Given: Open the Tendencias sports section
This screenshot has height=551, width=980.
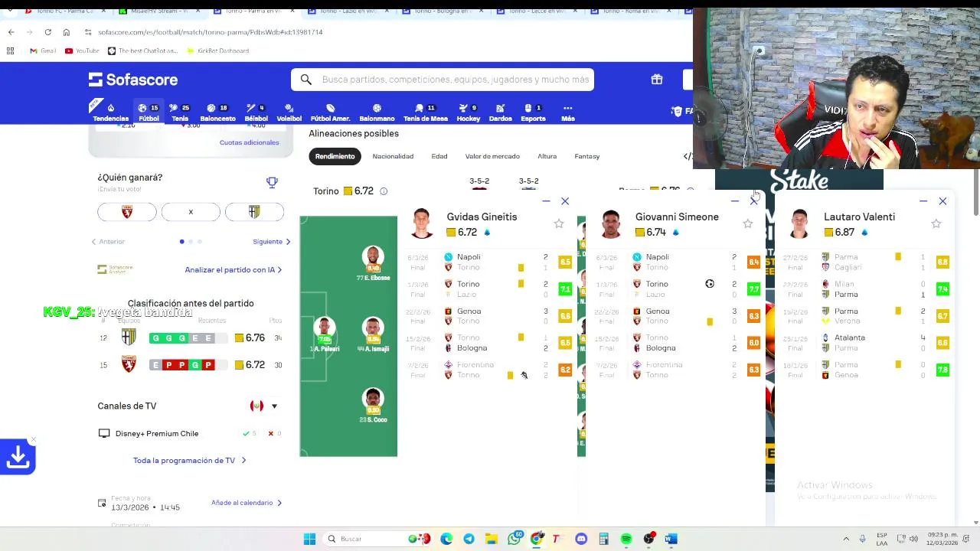Looking at the screenshot, I should point(110,112).
